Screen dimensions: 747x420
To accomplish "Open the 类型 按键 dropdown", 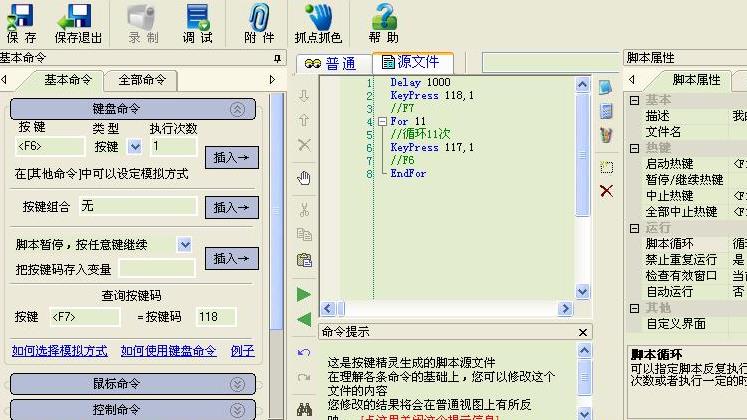I will 135,146.
